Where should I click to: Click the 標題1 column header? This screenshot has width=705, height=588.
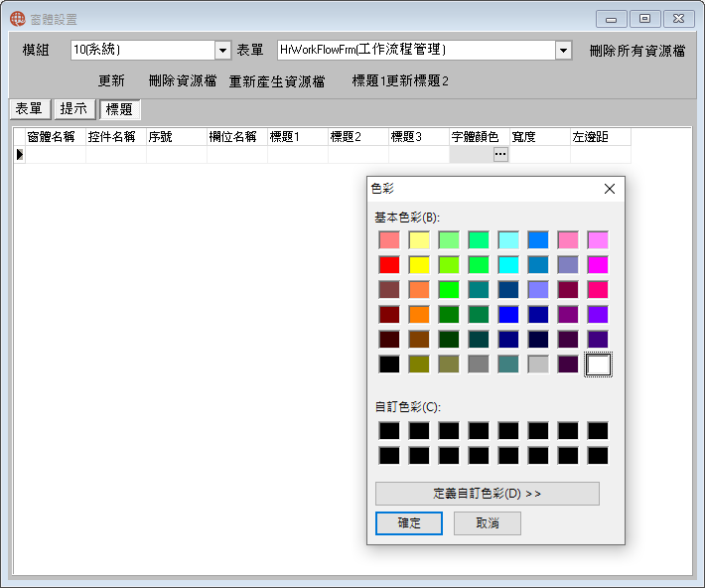(298, 137)
